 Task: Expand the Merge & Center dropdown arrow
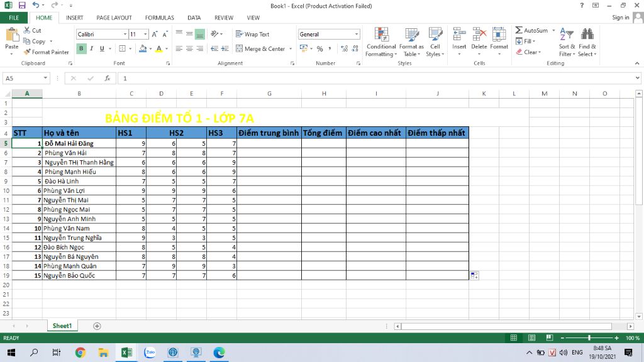point(291,48)
